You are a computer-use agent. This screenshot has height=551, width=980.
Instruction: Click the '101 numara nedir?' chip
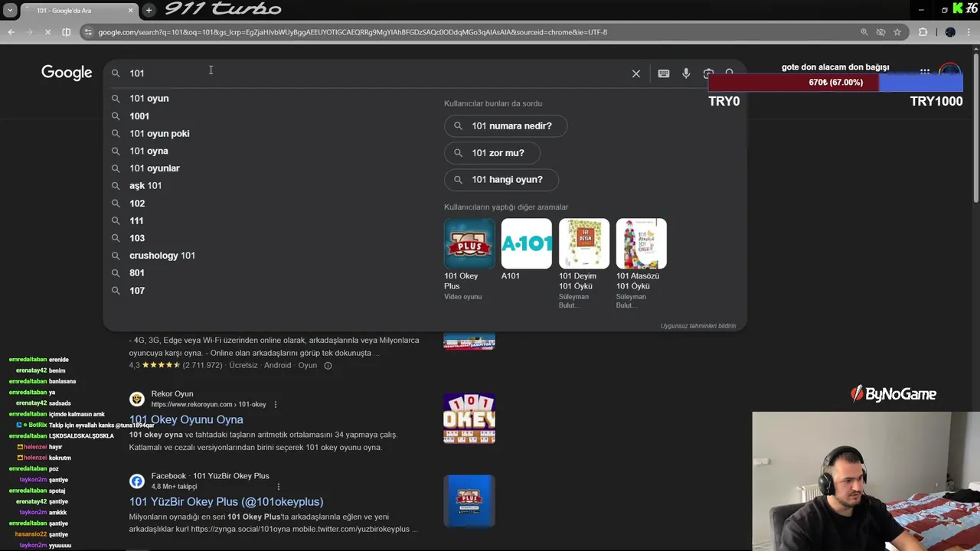point(505,126)
